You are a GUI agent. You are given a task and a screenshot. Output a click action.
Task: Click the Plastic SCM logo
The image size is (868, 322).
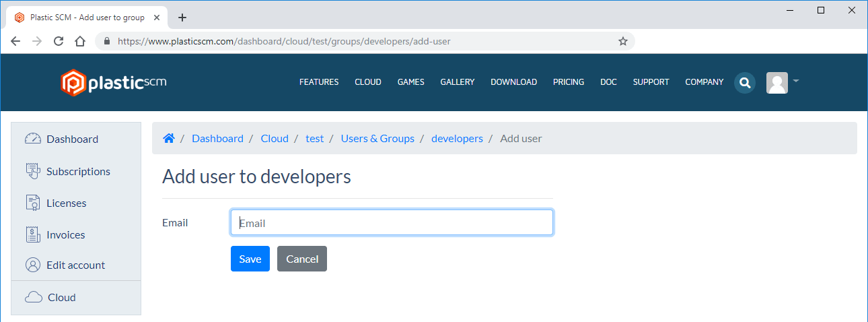[114, 82]
